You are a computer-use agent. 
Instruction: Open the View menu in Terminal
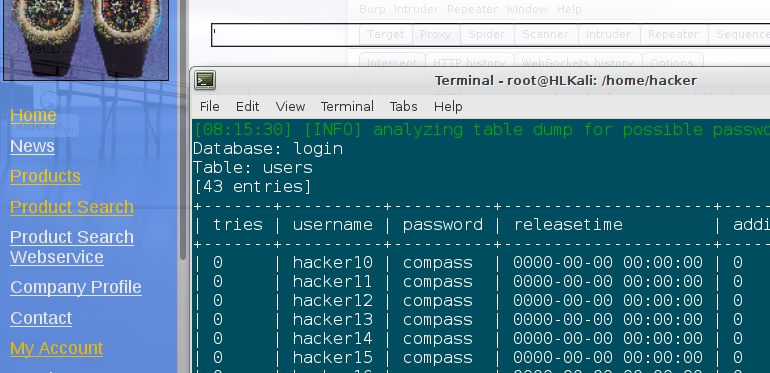tap(290, 107)
